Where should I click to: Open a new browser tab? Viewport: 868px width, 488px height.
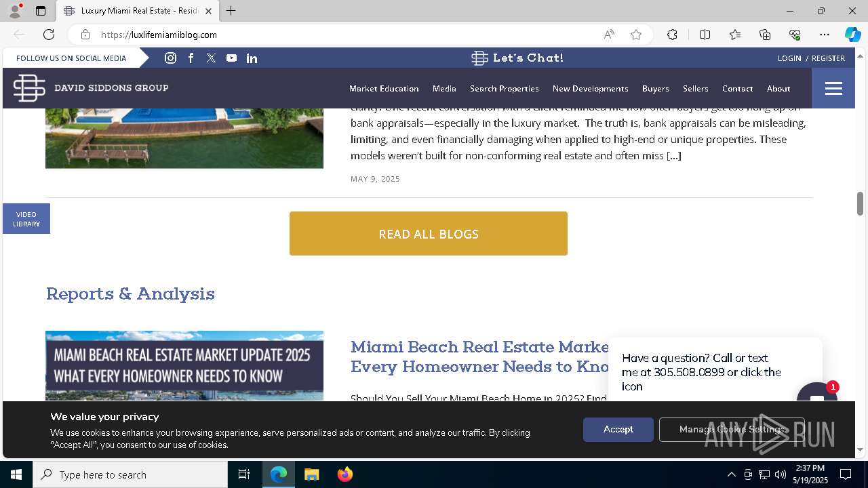pos(231,11)
